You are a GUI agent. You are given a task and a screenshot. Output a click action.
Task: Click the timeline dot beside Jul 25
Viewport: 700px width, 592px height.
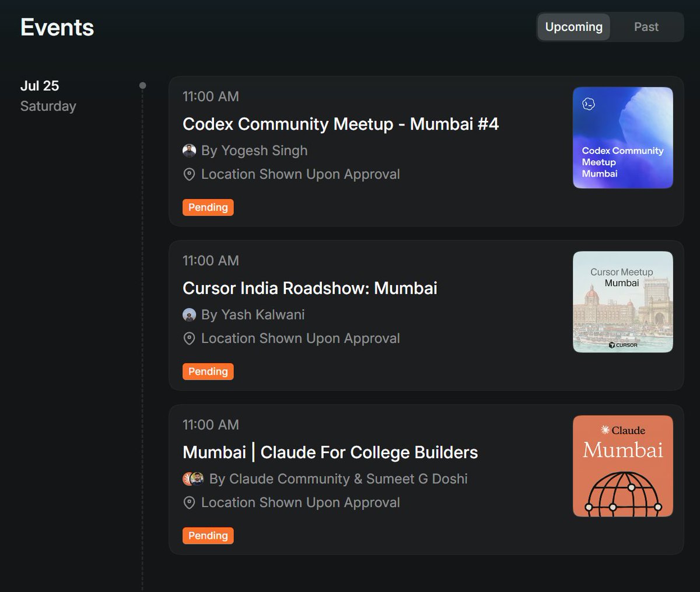142,86
